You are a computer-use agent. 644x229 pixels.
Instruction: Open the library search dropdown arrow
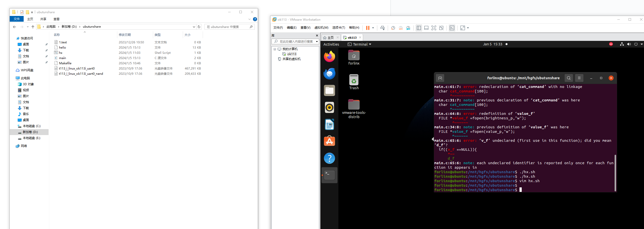pyautogui.click(x=317, y=42)
